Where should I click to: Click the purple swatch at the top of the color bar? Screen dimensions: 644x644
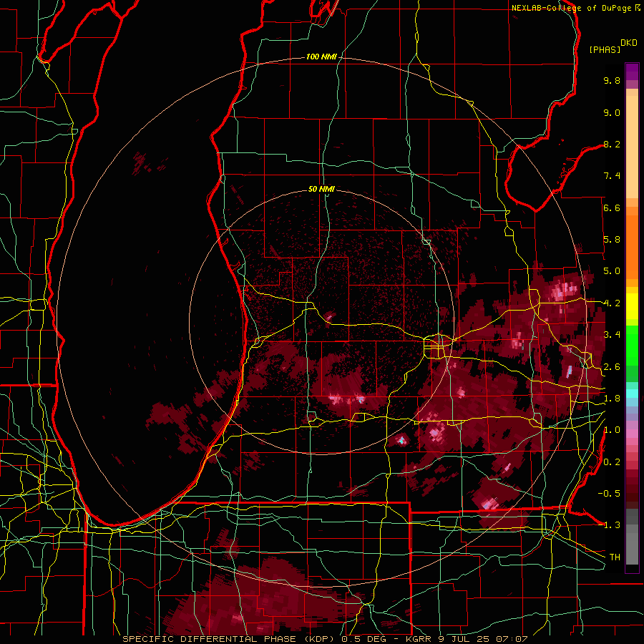click(x=632, y=72)
